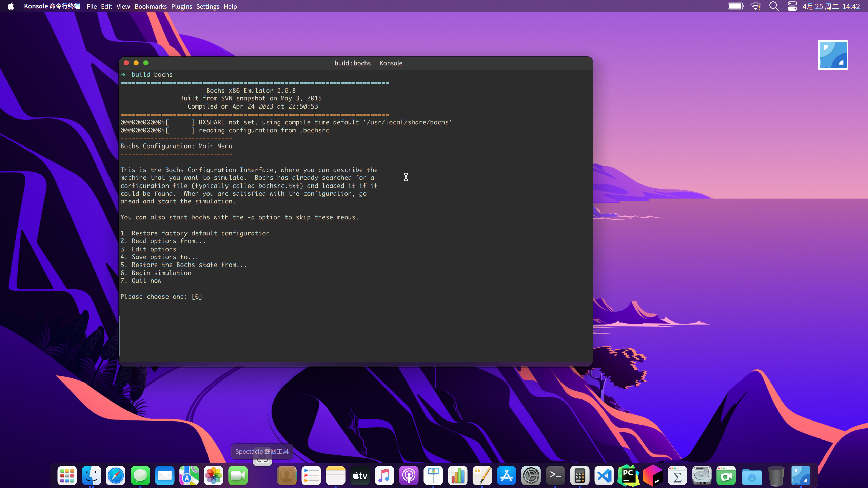The height and width of the screenshot is (488, 868).
Task: Open the Apple menu
Action: click(11, 6)
